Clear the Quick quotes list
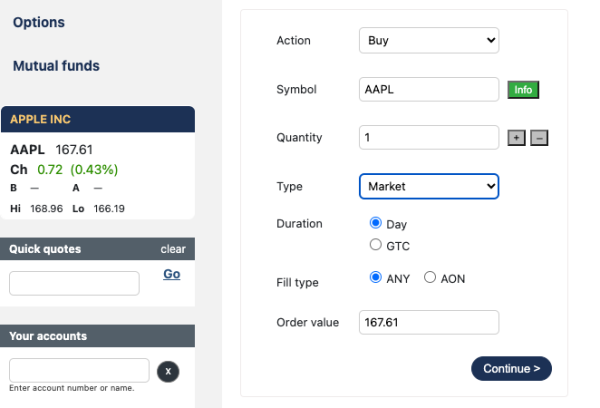Image resolution: width=600 pixels, height=408 pixels. tap(173, 249)
